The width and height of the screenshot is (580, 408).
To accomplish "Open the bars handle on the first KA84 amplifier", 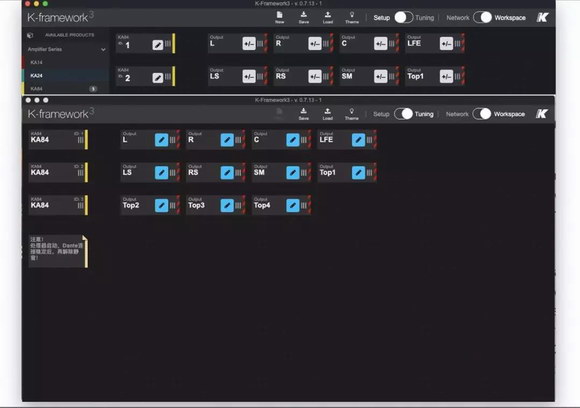I will (x=80, y=140).
